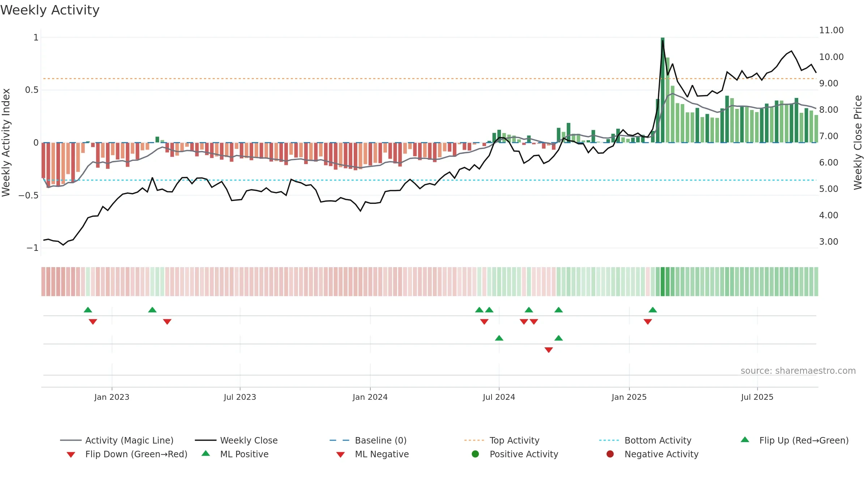Click the 11.00 price axis value
This screenshot has height=488, width=868.
coord(831,30)
